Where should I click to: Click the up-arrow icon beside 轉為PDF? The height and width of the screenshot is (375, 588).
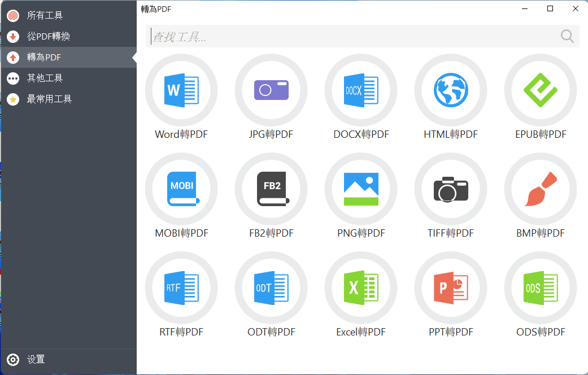coord(13,58)
